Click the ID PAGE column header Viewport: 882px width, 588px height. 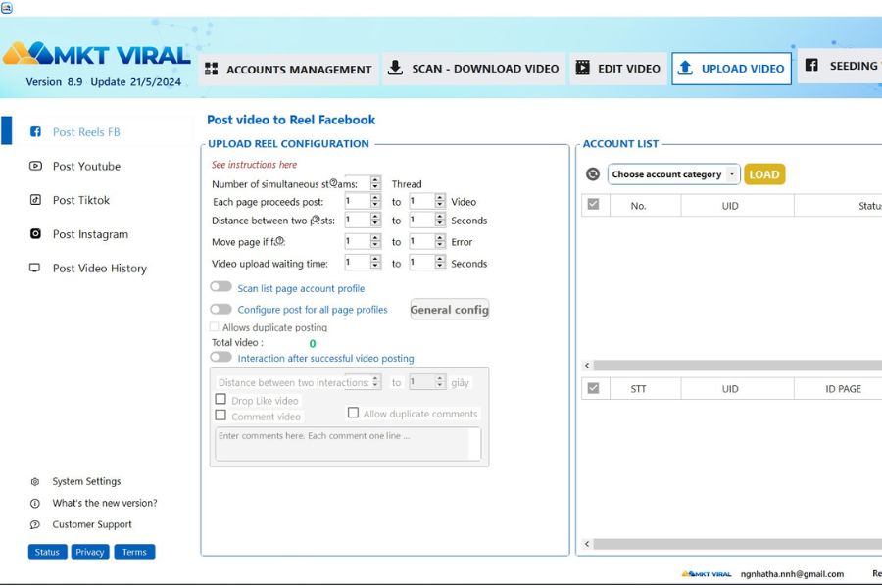[838, 389]
